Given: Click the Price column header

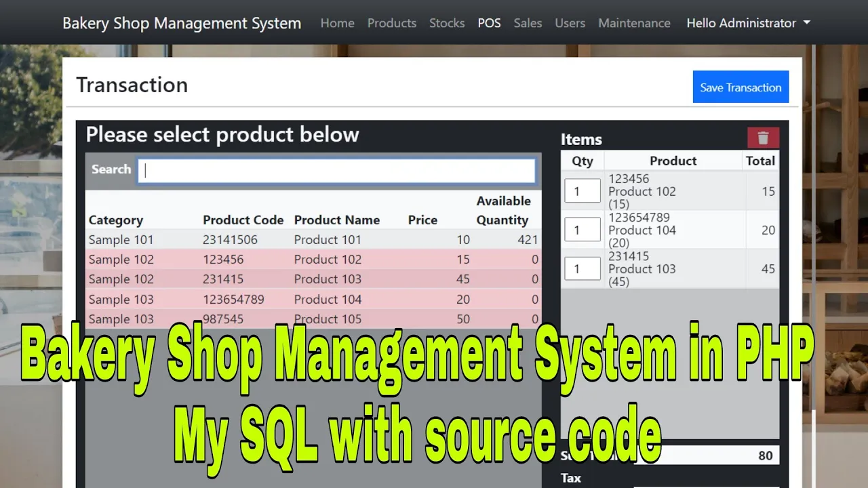Looking at the screenshot, I should [x=422, y=220].
